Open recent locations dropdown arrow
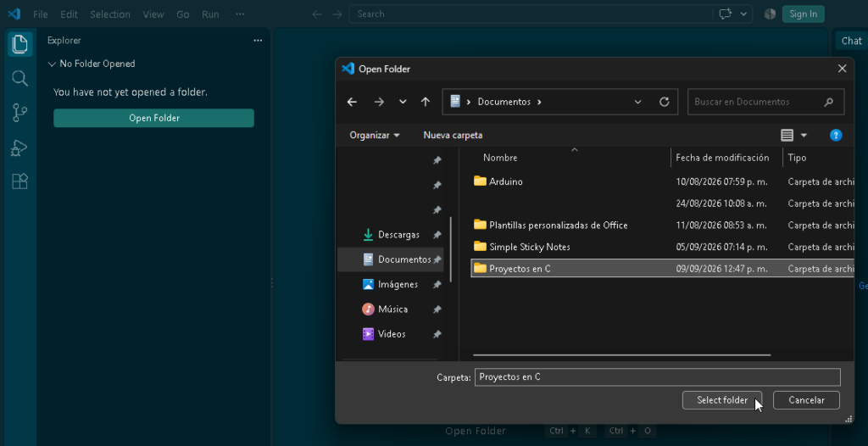 click(x=403, y=102)
